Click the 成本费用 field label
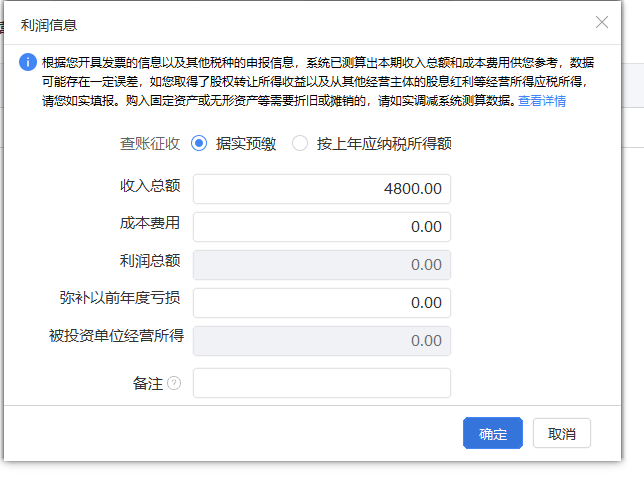The image size is (644, 483). tap(150, 223)
